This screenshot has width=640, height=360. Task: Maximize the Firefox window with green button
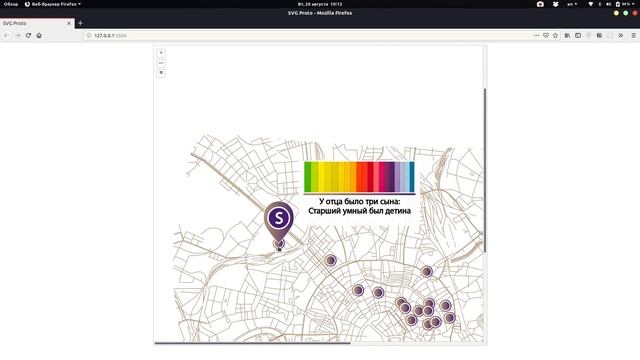(626, 13)
